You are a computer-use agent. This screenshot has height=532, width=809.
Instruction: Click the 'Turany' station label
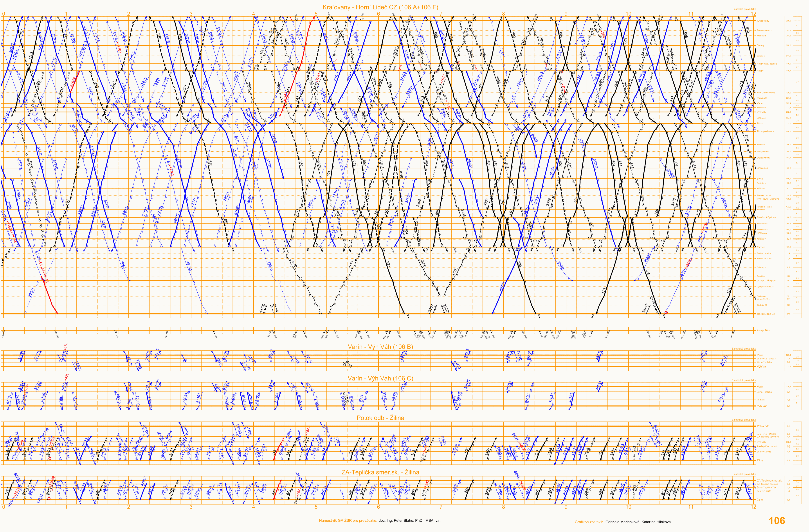pos(760,45)
